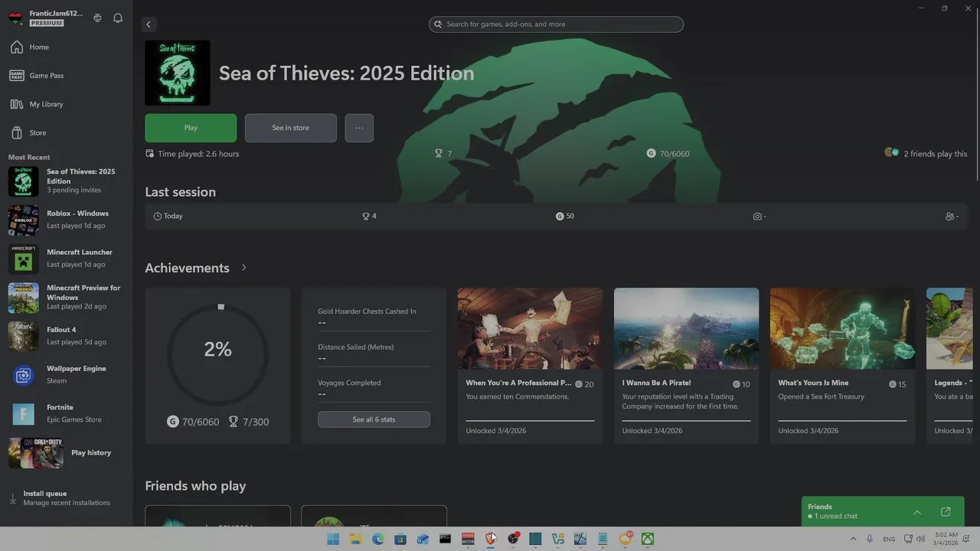Click the Sea of Thieves cover art thumbnail
Screen dimensions: 980x551
178,73
